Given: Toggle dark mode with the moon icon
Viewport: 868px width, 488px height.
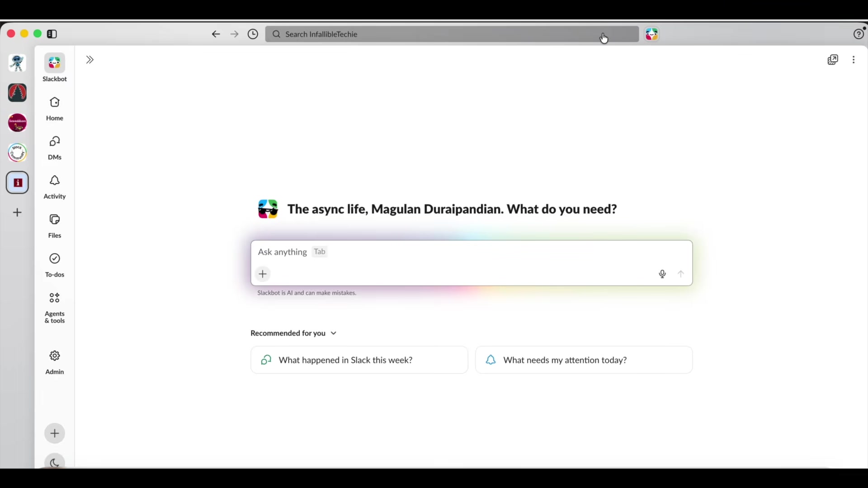Looking at the screenshot, I should pyautogui.click(x=55, y=462).
